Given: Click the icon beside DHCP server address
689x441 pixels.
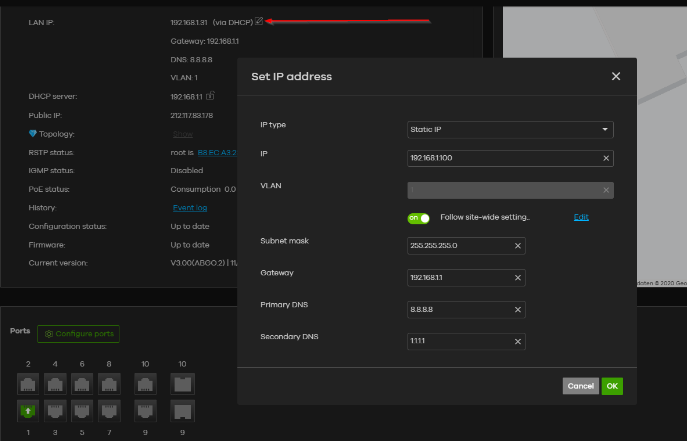Looking at the screenshot, I should pyautogui.click(x=211, y=96).
